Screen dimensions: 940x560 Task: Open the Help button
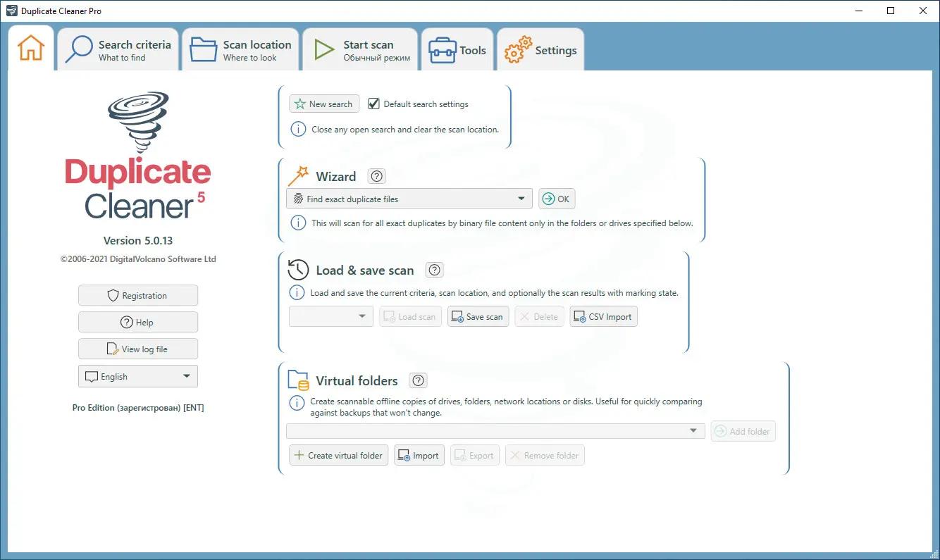[x=138, y=322]
